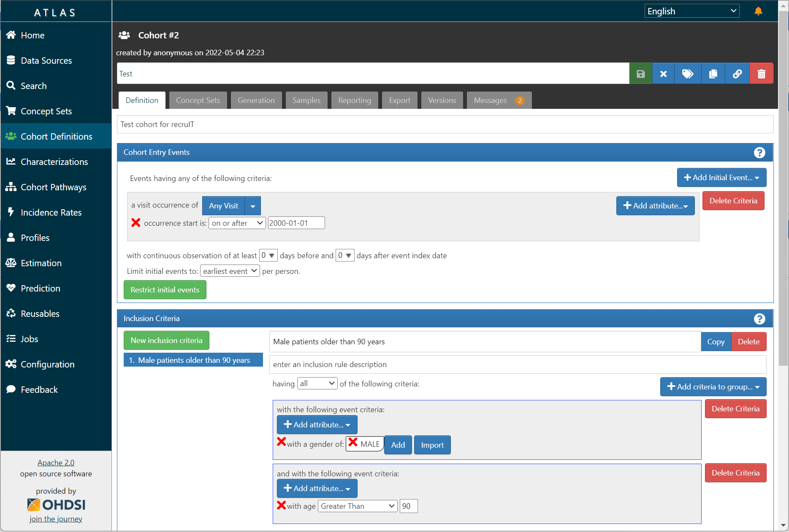Show help for Cohort Entry Events
The height and width of the screenshot is (532, 789).
point(759,153)
